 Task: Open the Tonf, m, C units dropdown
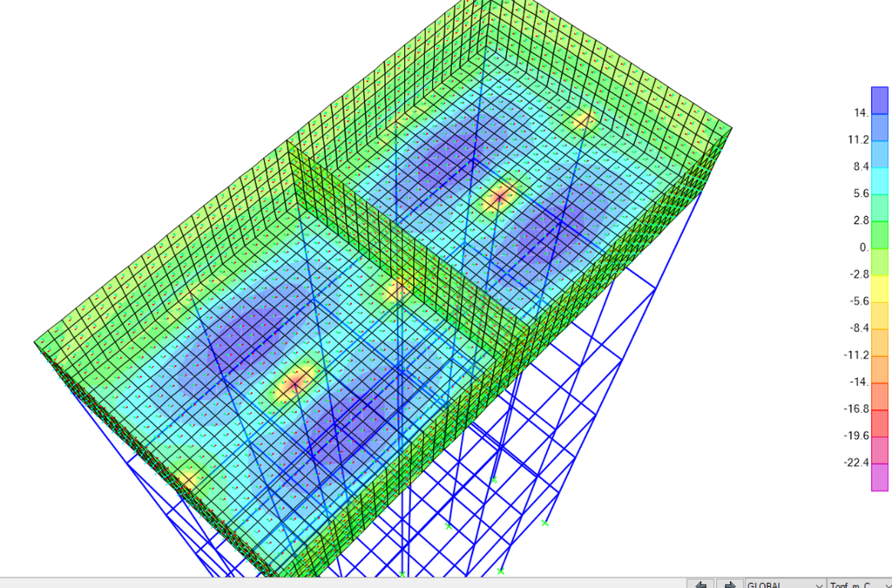(860, 585)
